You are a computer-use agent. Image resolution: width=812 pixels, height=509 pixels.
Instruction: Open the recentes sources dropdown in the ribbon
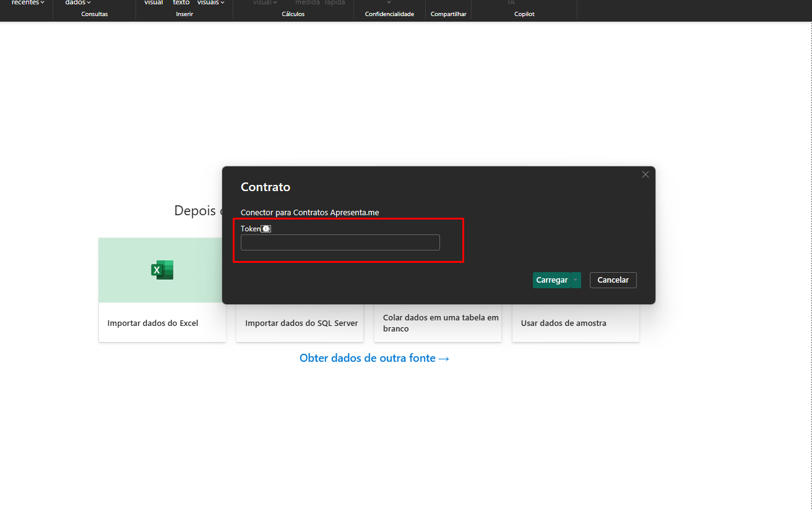click(28, 3)
